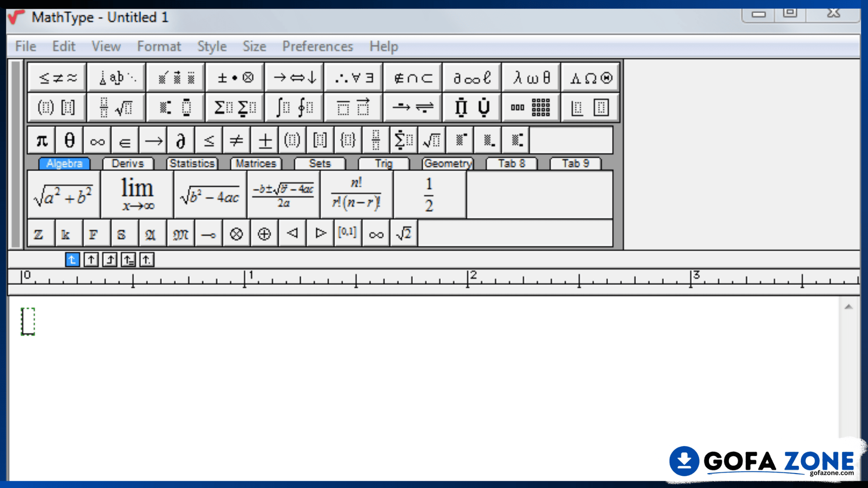Select the decimal tab stop
Screen dimensions: 868x488
tap(146, 260)
